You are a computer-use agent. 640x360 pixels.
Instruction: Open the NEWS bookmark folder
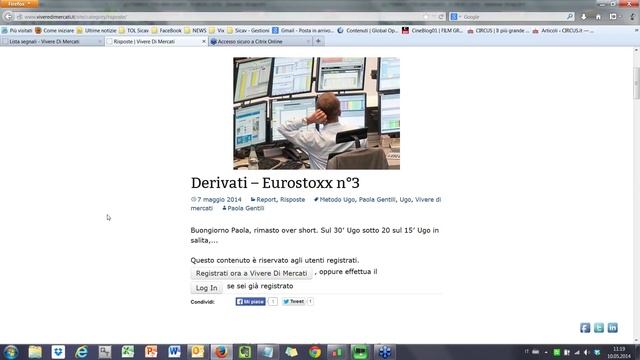tap(196, 31)
